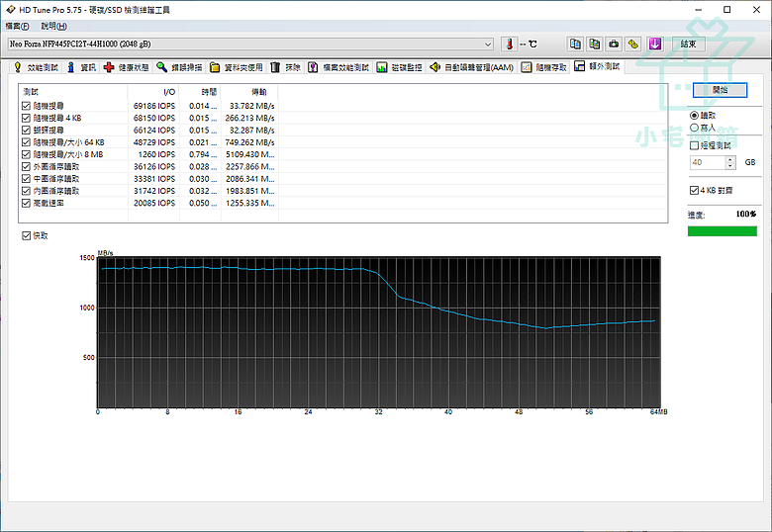This screenshot has height=532, width=772.
Task: Click the I/O column header
Action: tap(153, 92)
